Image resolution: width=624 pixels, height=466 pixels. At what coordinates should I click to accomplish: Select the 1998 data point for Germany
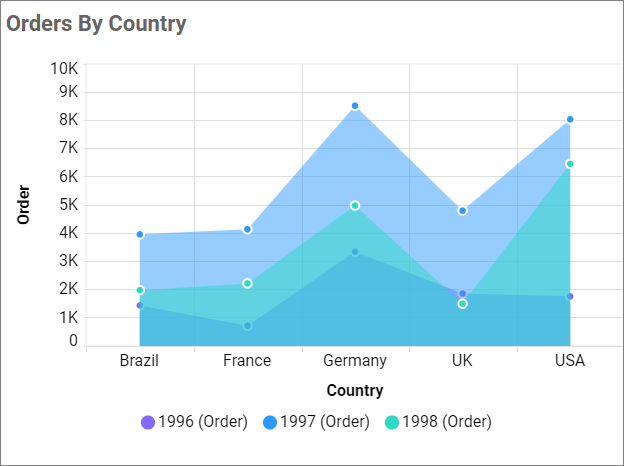tap(355, 206)
